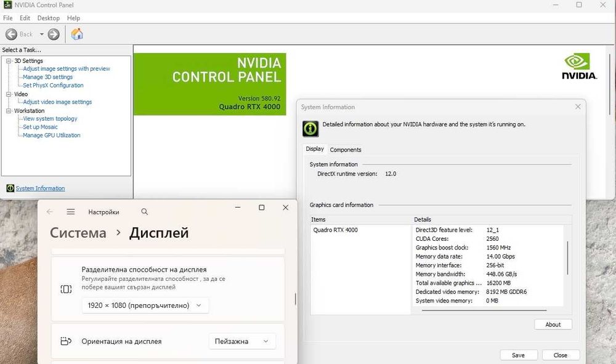Close the System Information dialog with X

(x=578, y=107)
